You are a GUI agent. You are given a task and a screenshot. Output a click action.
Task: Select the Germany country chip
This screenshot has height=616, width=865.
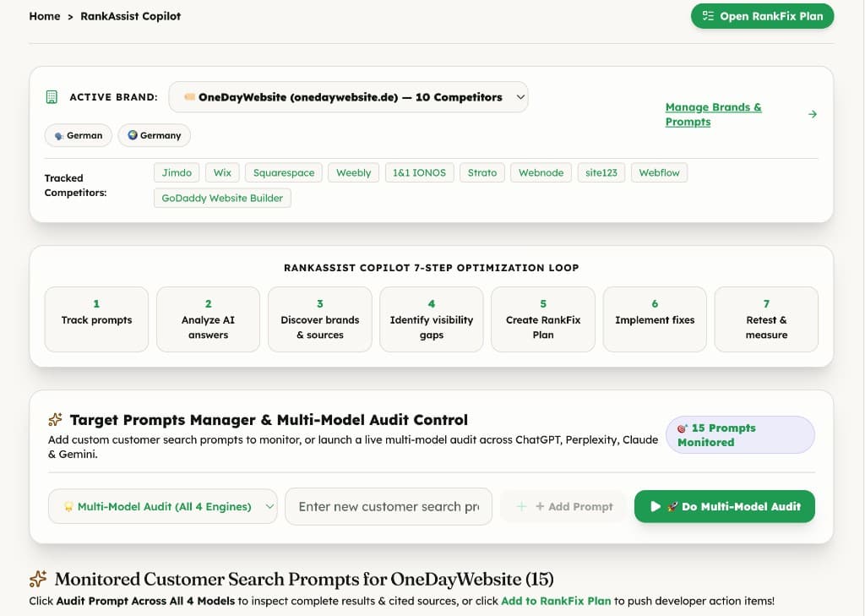click(155, 135)
